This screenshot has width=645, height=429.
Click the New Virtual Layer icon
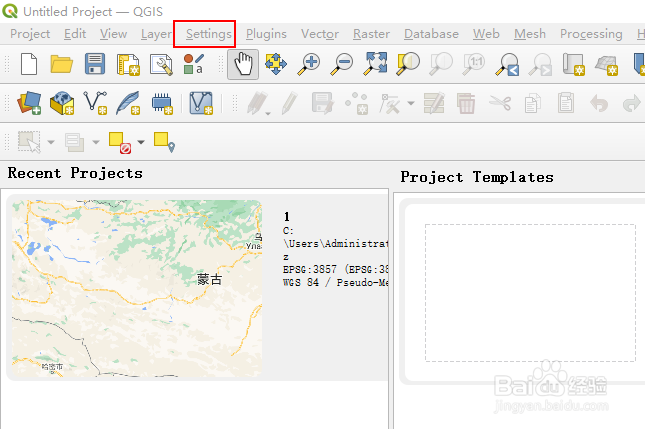[201, 103]
